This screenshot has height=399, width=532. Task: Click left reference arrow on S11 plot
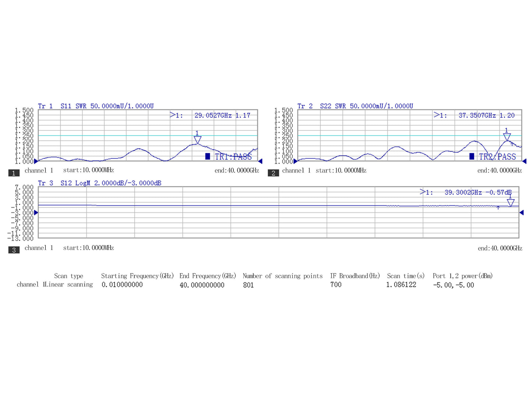click(36, 161)
